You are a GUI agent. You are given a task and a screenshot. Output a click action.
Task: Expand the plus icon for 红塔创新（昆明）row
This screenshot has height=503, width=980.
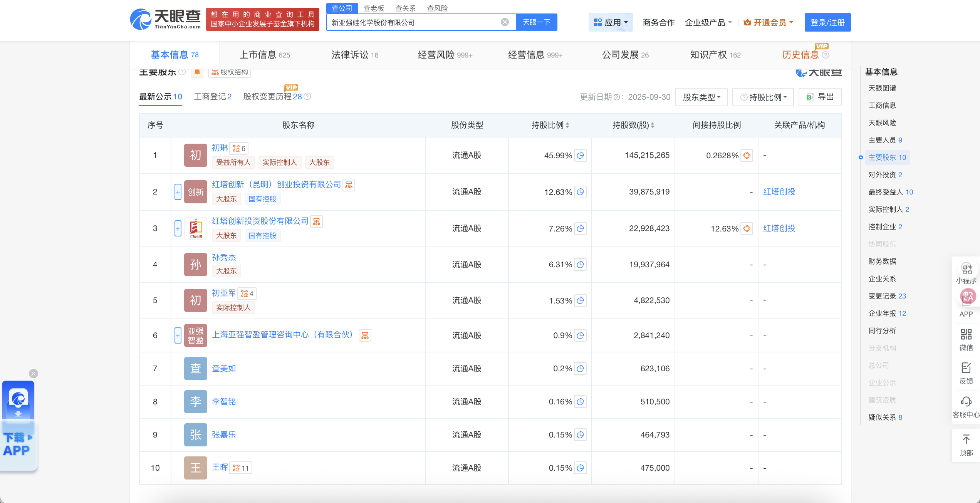click(178, 191)
